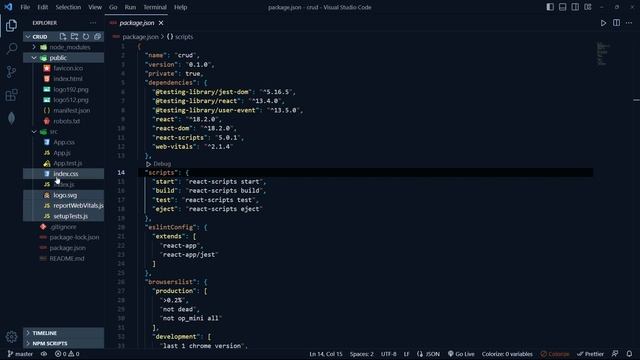Open the View menu
The height and width of the screenshot is (360, 640).
[95, 7]
